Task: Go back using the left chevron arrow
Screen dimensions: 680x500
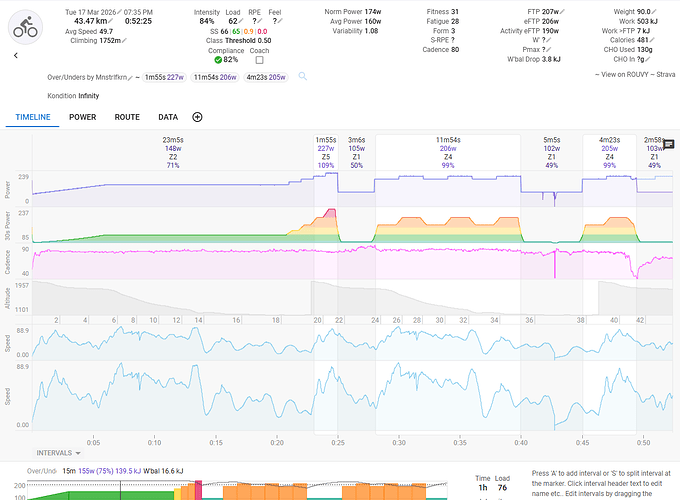Action: tap(16, 56)
